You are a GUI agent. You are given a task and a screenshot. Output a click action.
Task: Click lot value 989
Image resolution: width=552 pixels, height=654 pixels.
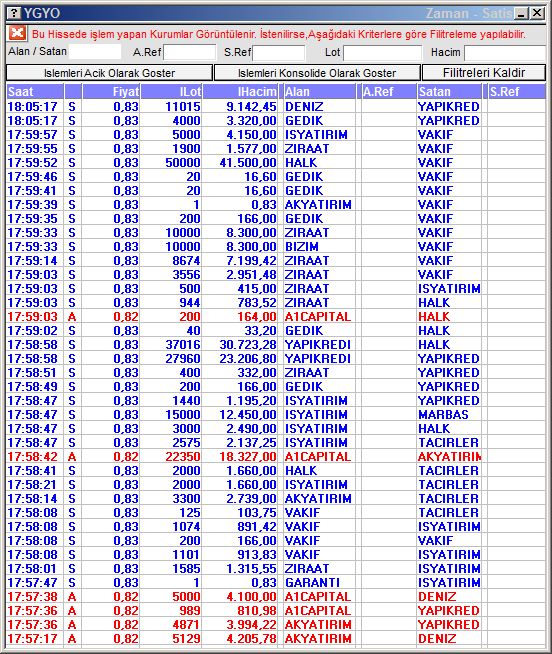pyautogui.click(x=190, y=611)
